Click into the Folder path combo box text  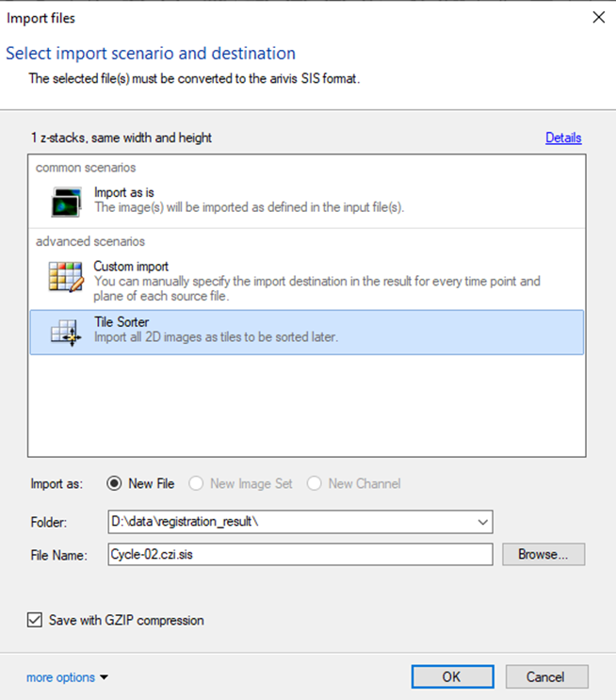[283, 521]
